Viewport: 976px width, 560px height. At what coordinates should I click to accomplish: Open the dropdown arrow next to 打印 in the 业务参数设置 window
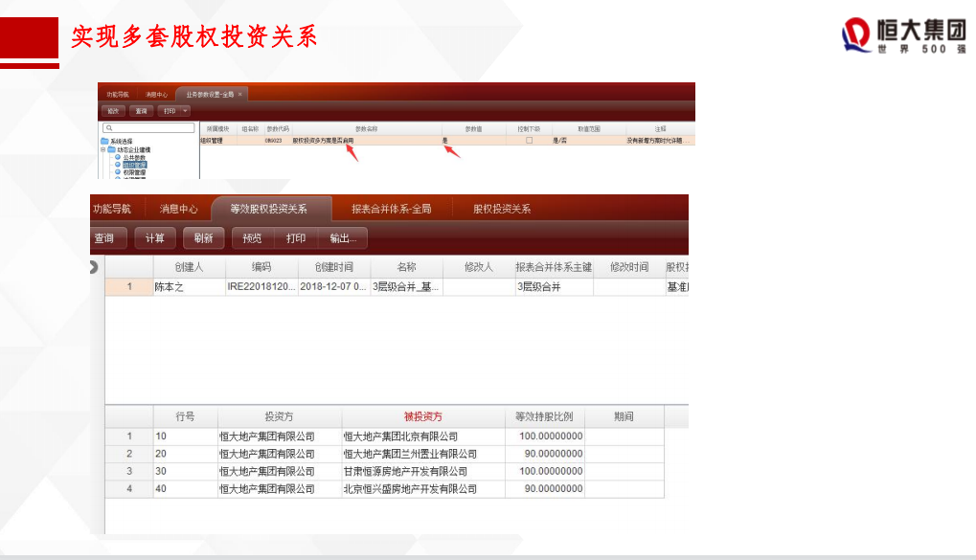click(185, 111)
